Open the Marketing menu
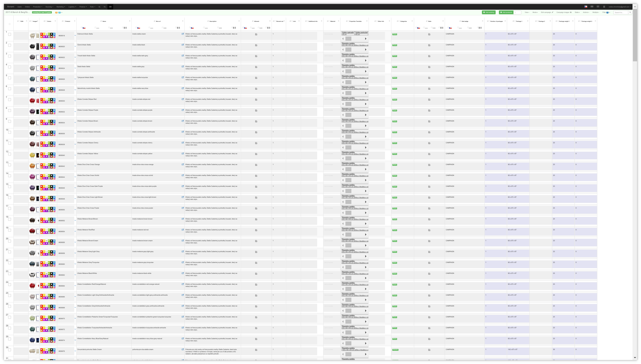Viewport: 641px width, 364px height. 61,7
